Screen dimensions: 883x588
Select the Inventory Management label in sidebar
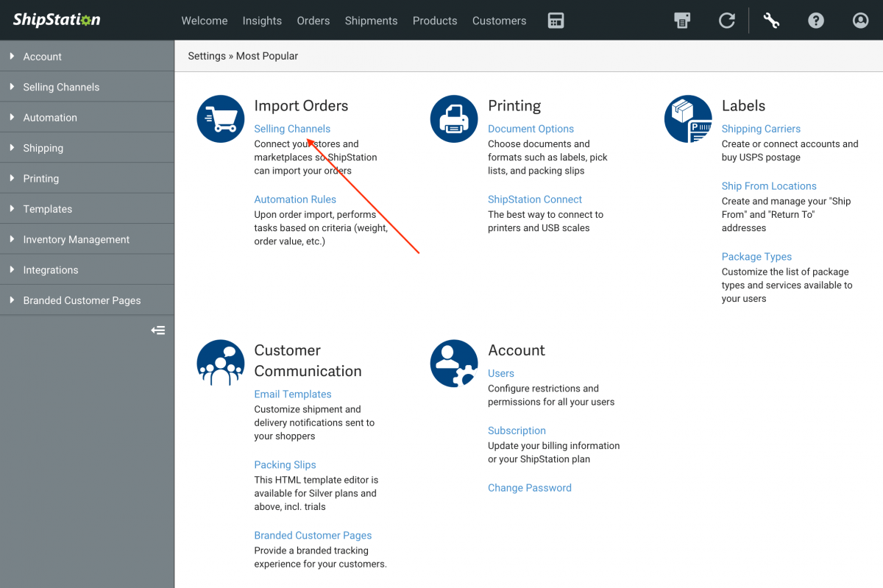click(77, 240)
